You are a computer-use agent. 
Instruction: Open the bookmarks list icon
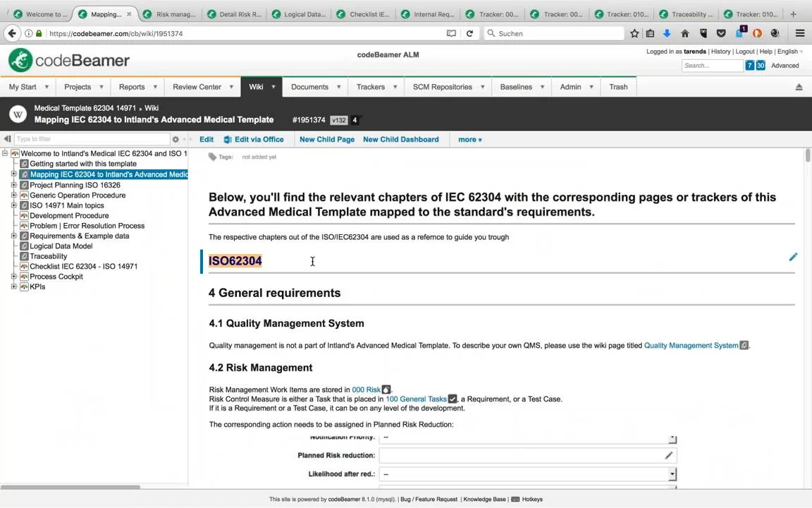coord(650,33)
